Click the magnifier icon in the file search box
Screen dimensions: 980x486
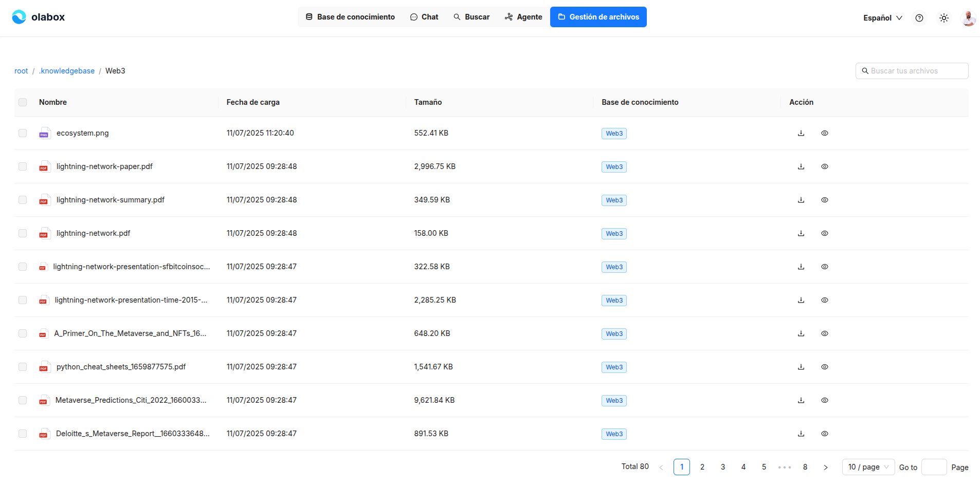click(x=865, y=71)
